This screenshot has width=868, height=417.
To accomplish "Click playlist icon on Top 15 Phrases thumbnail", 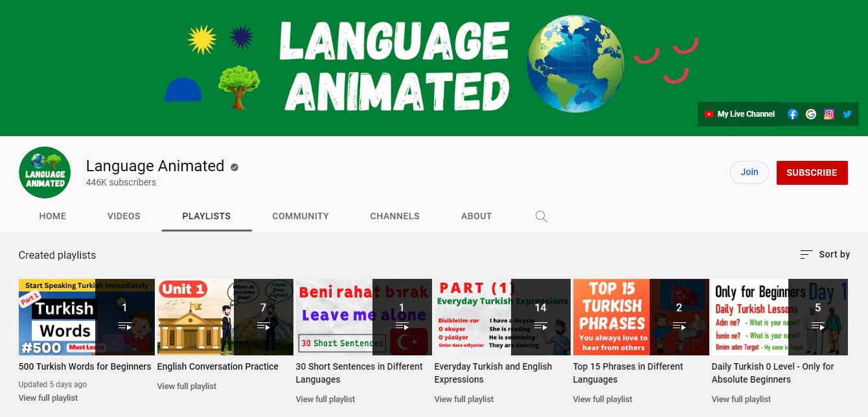I will [x=679, y=326].
